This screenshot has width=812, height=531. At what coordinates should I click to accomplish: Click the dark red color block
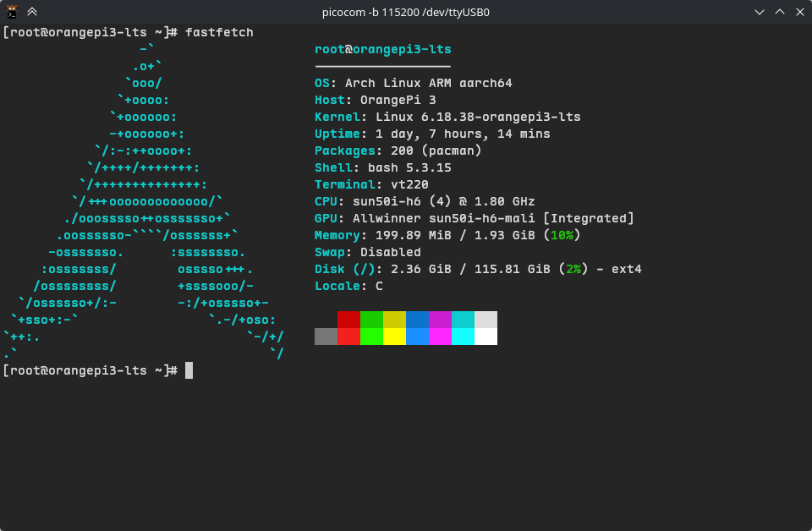coord(348,320)
